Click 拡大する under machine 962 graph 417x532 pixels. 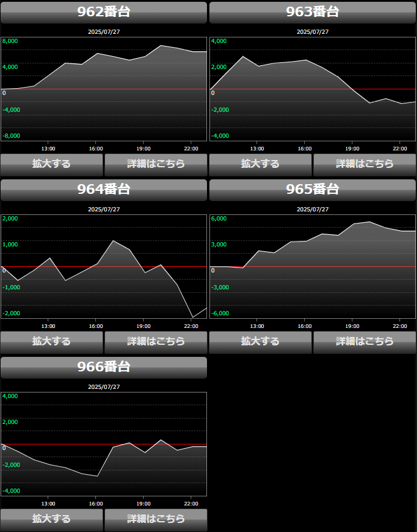[x=51, y=165]
